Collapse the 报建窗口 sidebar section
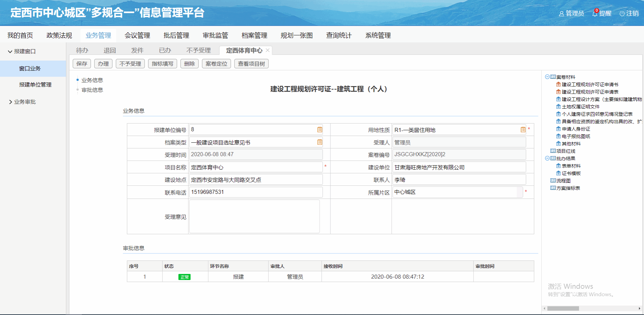This screenshot has width=644, height=315. tap(10, 51)
